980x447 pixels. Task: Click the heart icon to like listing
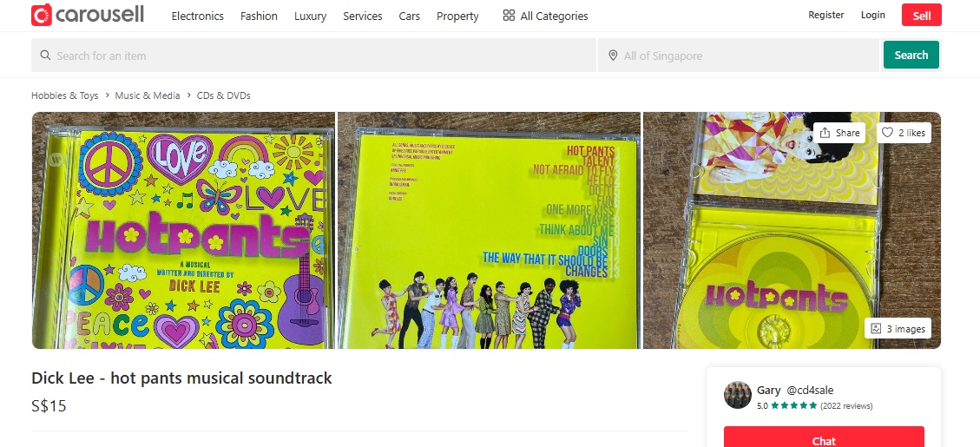click(887, 133)
